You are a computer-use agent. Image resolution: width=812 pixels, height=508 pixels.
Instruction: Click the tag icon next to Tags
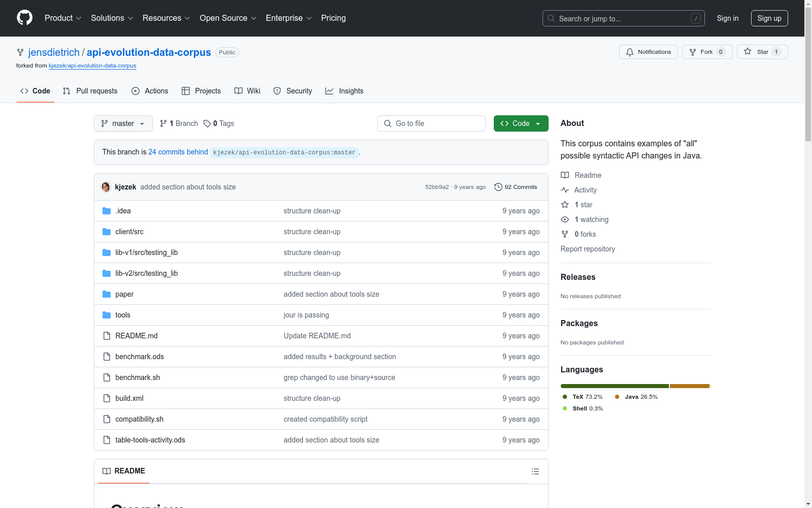(x=207, y=123)
